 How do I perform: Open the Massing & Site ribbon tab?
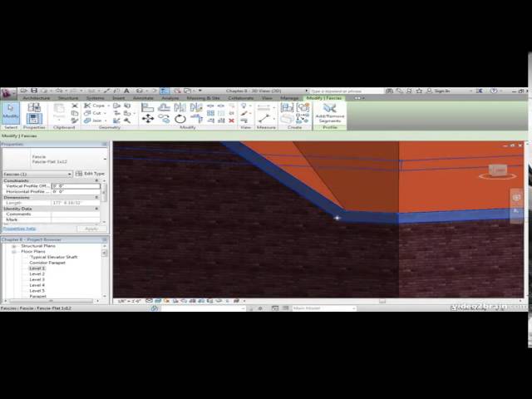[x=203, y=98]
